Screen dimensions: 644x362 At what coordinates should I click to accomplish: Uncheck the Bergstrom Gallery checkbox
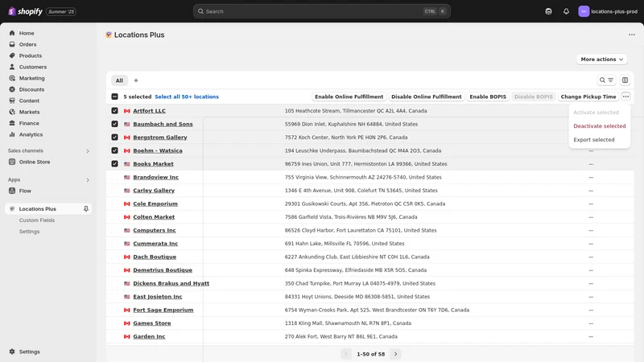tap(114, 138)
